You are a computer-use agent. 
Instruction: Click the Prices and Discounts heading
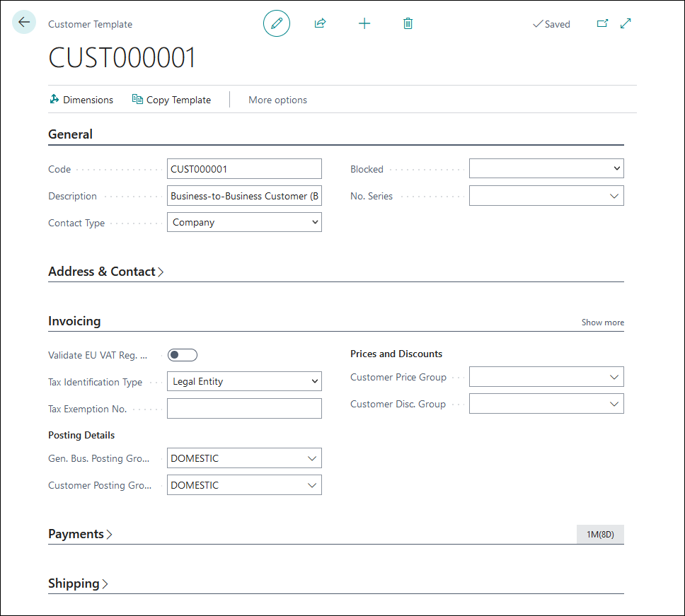(396, 354)
